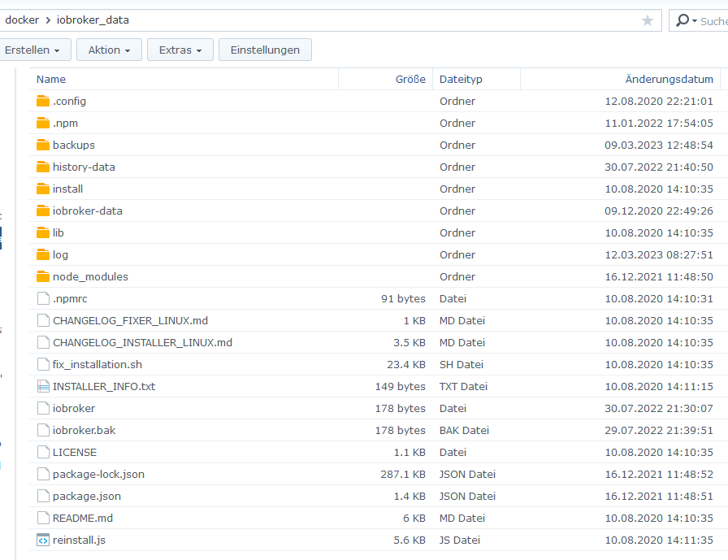The height and width of the screenshot is (560, 728).
Task: Click the .npmrc file icon
Action: click(x=43, y=298)
